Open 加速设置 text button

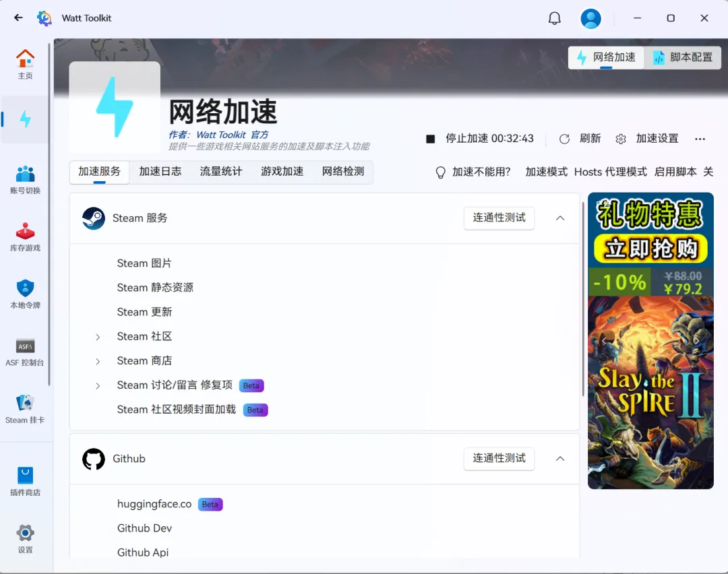pyautogui.click(x=657, y=139)
